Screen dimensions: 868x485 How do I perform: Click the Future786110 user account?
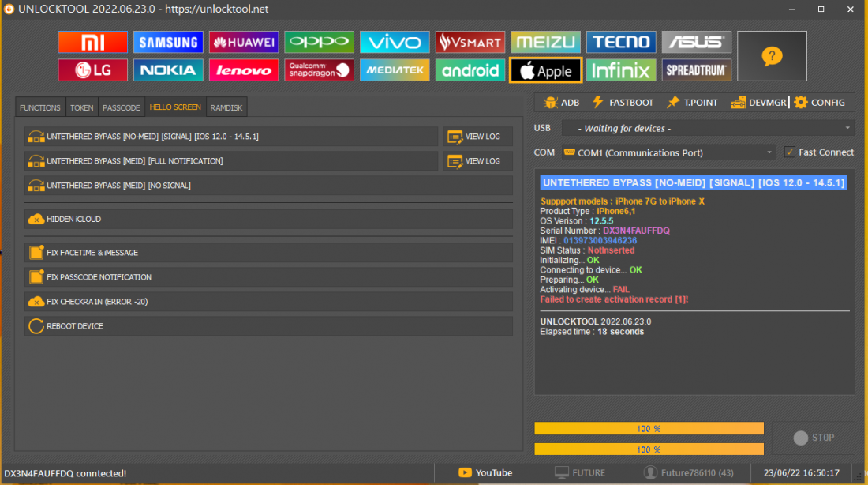689,473
